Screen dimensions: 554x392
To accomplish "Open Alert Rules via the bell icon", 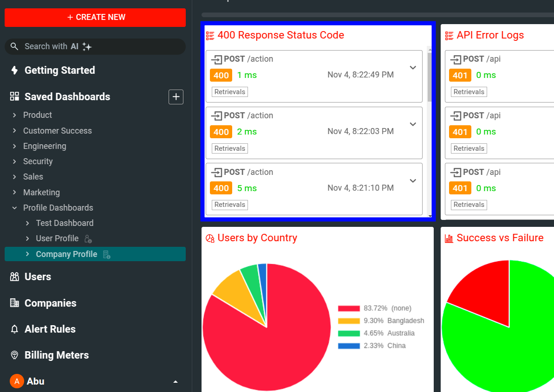I will point(14,329).
